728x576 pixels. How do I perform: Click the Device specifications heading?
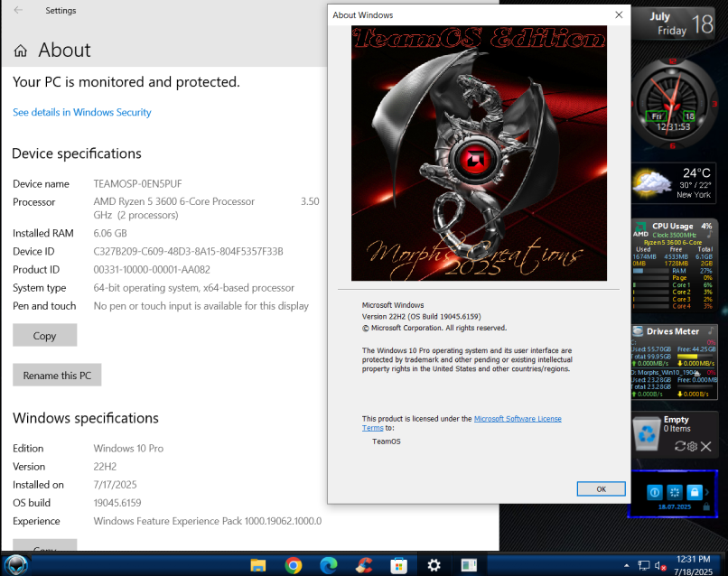[77, 153]
